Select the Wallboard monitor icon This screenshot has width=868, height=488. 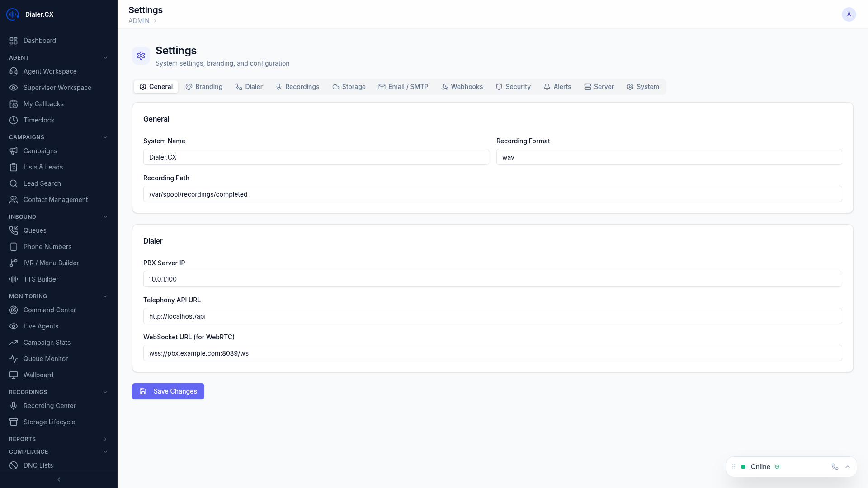click(14, 375)
